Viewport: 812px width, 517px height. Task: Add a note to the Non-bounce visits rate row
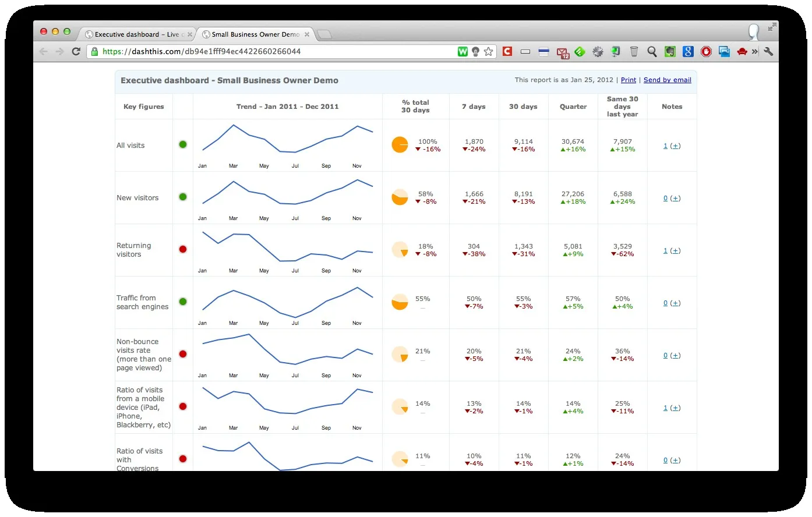click(x=675, y=356)
